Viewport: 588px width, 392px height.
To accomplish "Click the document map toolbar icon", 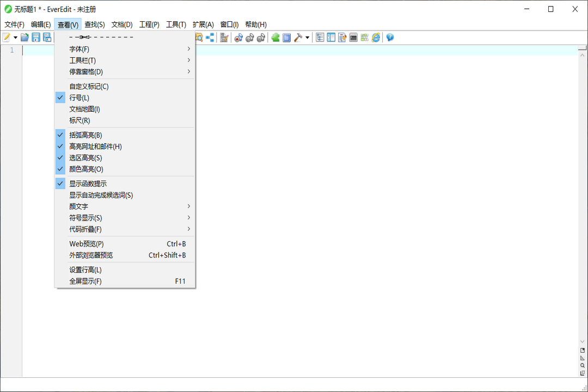I will click(x=332, y=37).
